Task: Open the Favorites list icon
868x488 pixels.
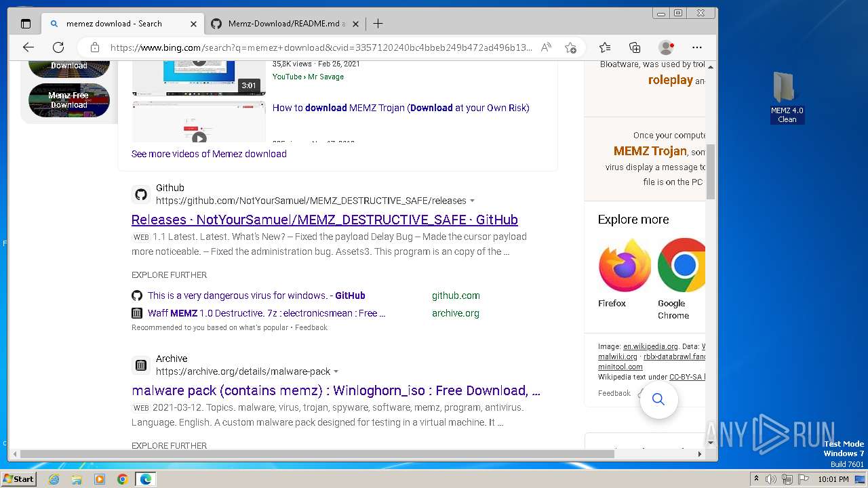Action: click(605, 47)
